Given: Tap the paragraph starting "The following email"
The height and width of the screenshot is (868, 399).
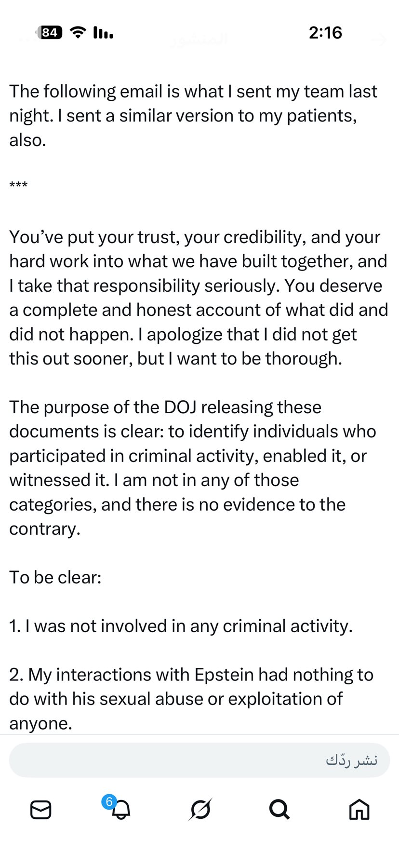Looking at the screenshot, I should click(x=193, y=116).
